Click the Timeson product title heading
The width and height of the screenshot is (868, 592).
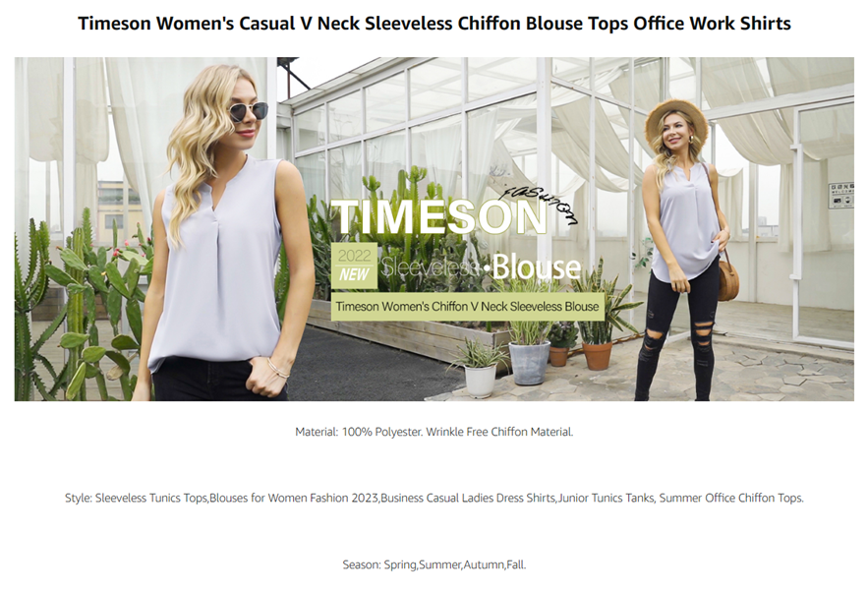pos(434,24)
